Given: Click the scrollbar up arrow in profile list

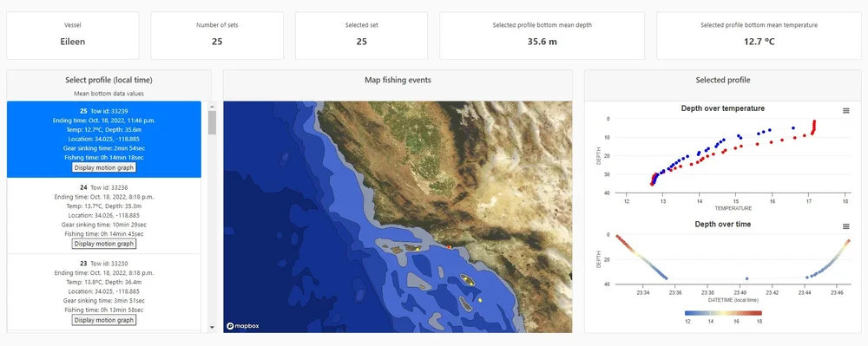Looking at the screenshot, I should 212,105.
